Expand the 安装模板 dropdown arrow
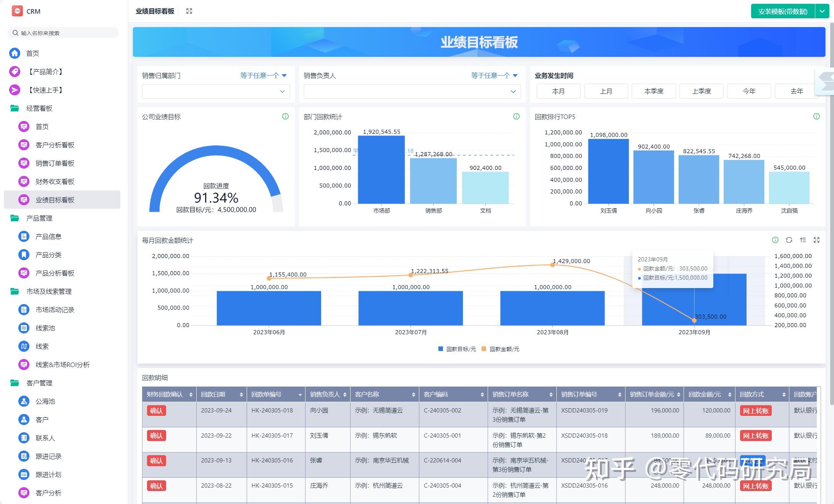Viewport: 834px width, 504px height. 823,11
